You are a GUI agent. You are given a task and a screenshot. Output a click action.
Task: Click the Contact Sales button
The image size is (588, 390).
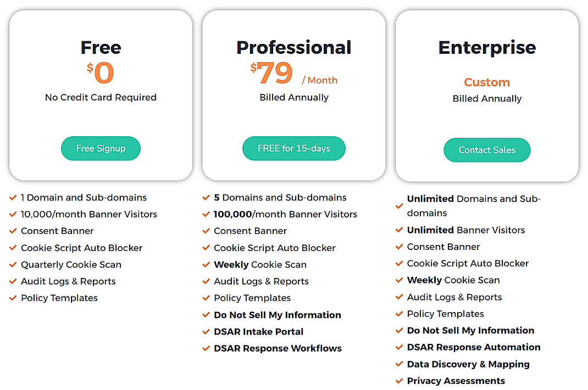[x=487, y=150]
